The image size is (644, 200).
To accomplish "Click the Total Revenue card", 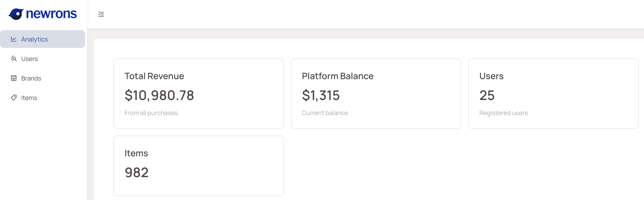I will [199, 94].
